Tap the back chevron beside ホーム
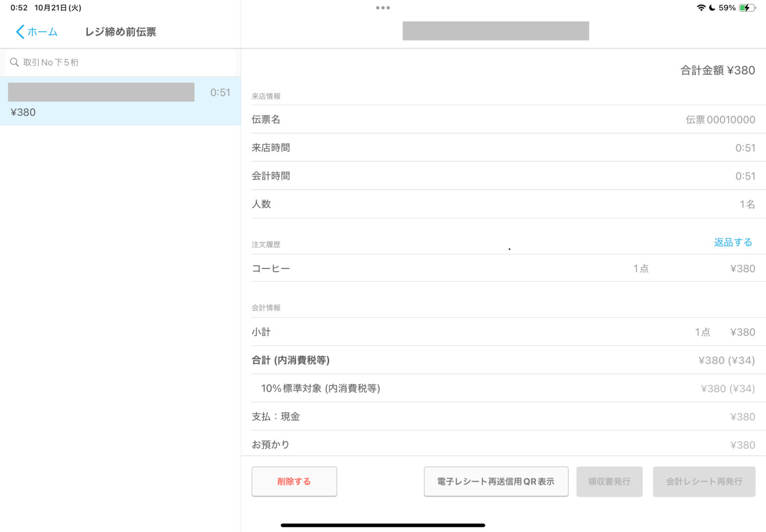The image size is (766, 532). [x=20, y=32]
